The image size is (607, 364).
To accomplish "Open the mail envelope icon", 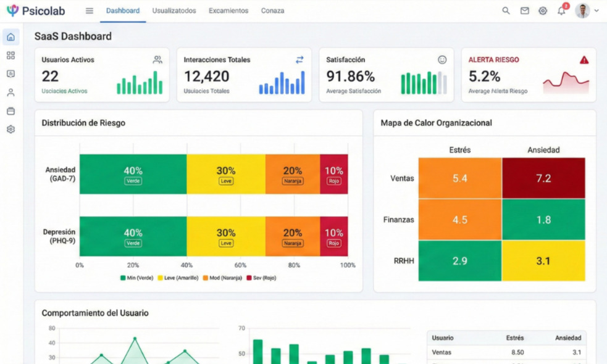I will [524, 10].
